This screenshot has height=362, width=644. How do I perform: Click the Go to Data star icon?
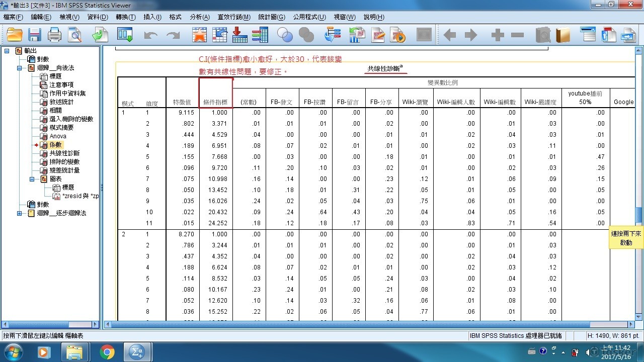(x=200, y=35)
